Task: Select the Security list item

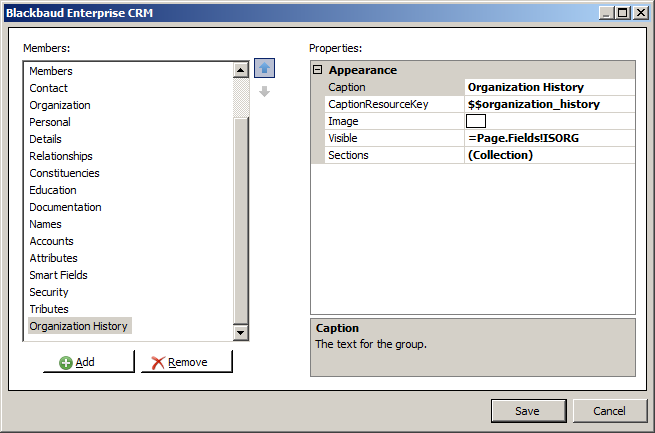Action: 48,292
